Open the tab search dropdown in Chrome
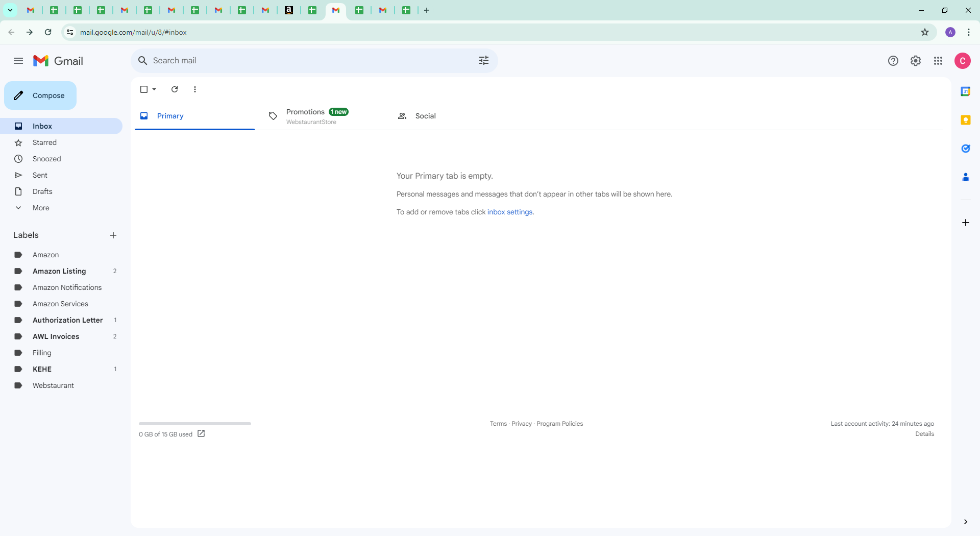 point(10,10)
